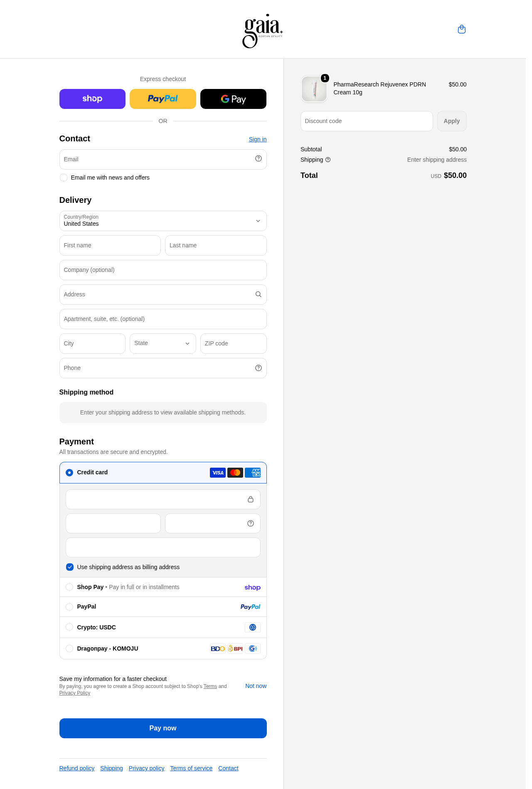Image resolution: width=532 pixels, height=789 pixels.
Task: Click the shipping info question mark icon
Action: [328, 160]
